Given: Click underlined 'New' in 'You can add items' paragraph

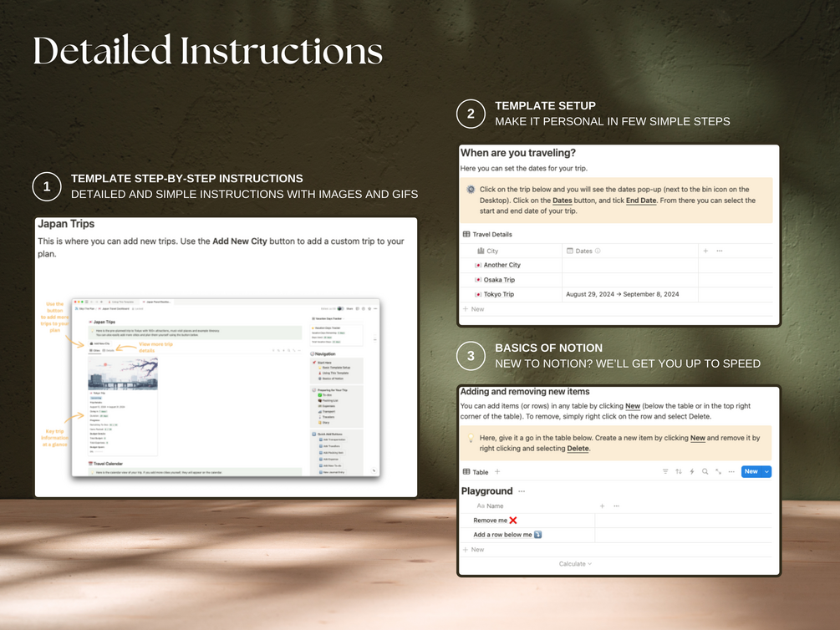Looking at the screenshot, I should 633,406.
